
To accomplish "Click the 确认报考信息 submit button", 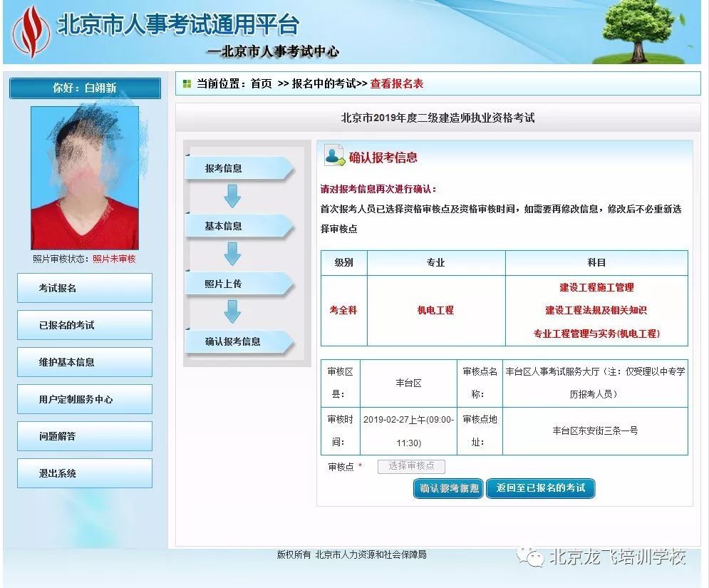I will point(448,488).
